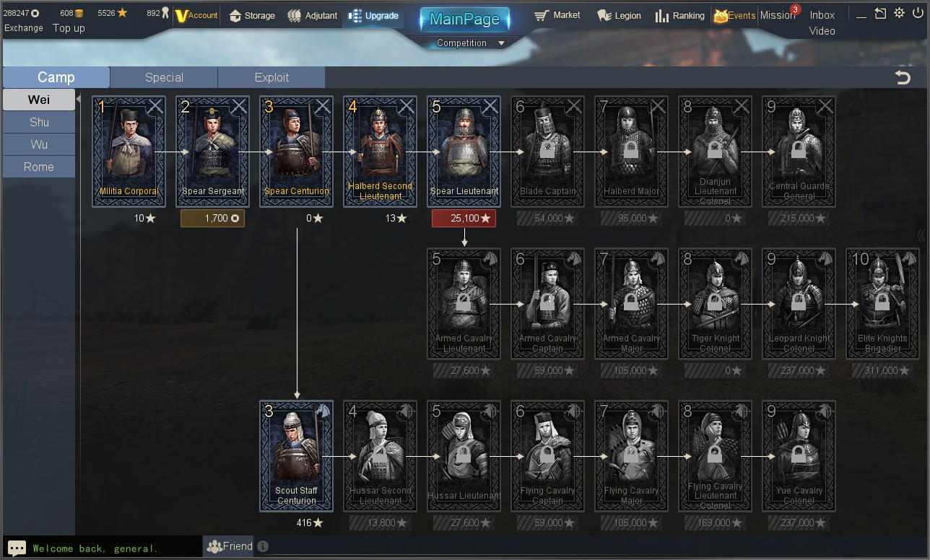Screen dimensions: 930x560
Task: Select the Shu faction
Action: coord(39,122)
